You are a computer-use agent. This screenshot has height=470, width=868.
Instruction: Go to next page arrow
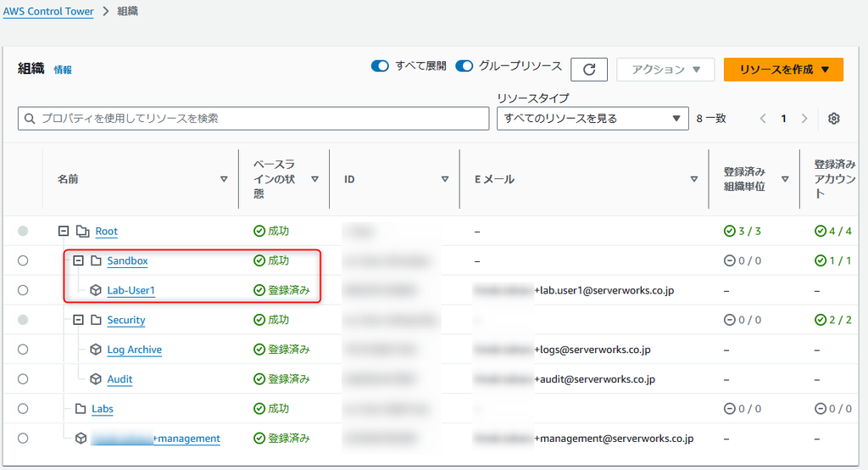804,119
